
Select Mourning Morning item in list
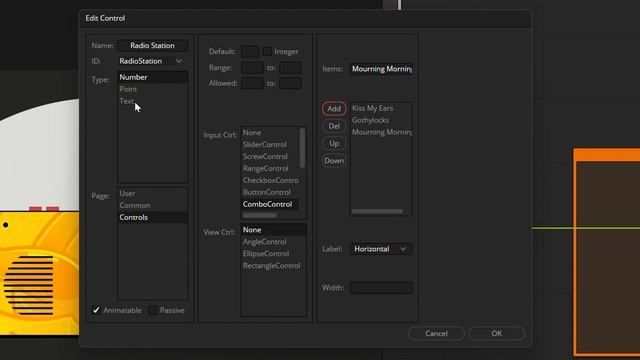coord(381,132)
